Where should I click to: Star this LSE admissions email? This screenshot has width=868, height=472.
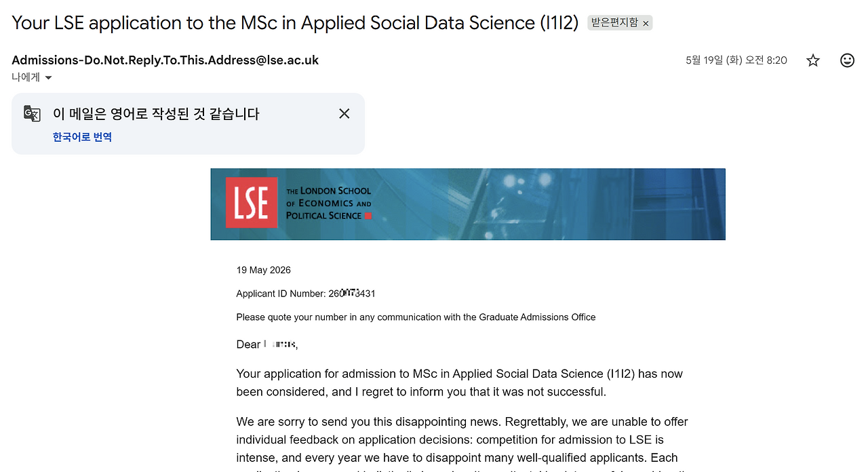(x=813, y=60)
